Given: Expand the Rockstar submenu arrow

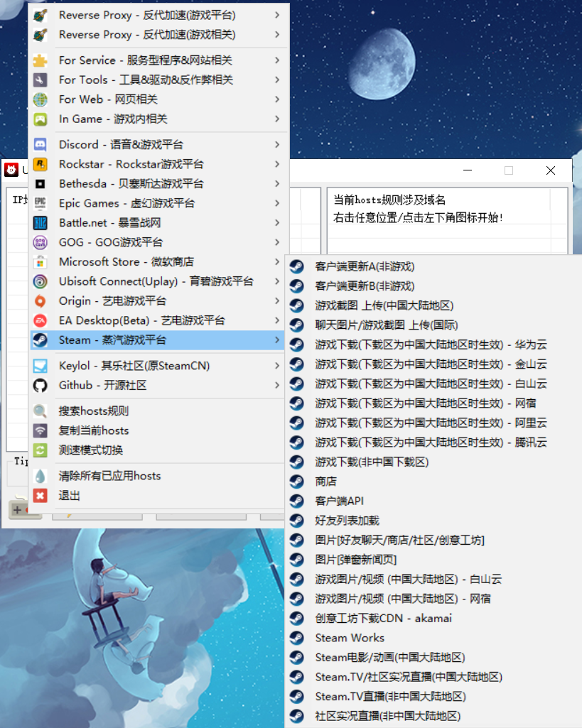Looking at the screenshot, I should (277, 164).
